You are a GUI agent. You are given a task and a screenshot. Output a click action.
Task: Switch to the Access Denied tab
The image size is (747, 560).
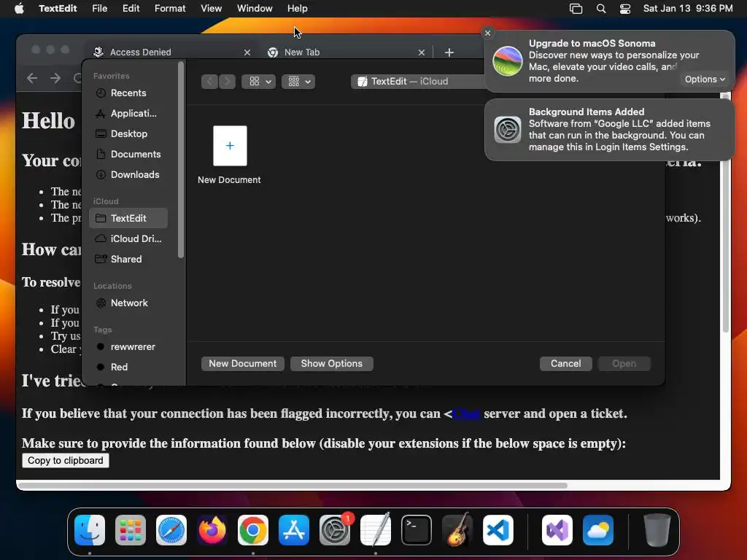pos(171,52)
